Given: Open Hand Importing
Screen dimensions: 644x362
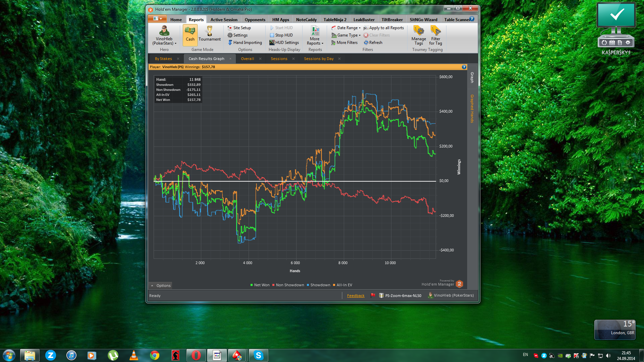Looking at the screenshot, I should pos(245,43).
